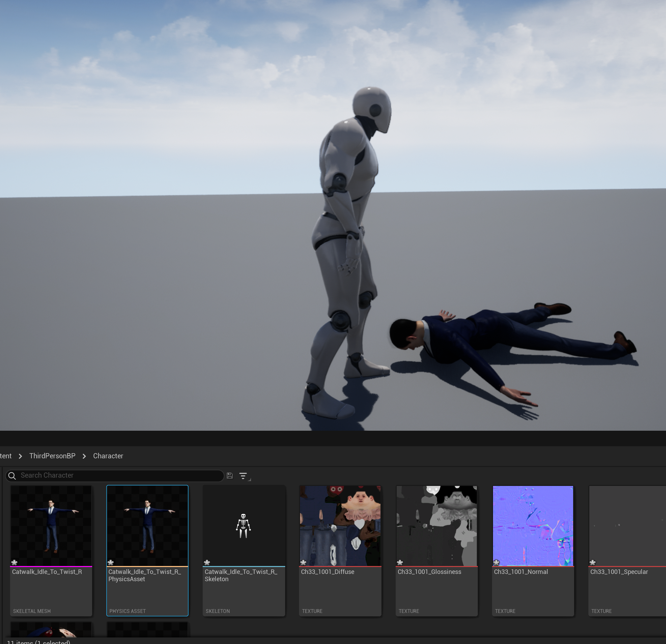Select the purple Ch33_1001_Normal map thumbnail
Image resolution: width=666 pixels, height=644 pixels.
[x=533, y=526]
